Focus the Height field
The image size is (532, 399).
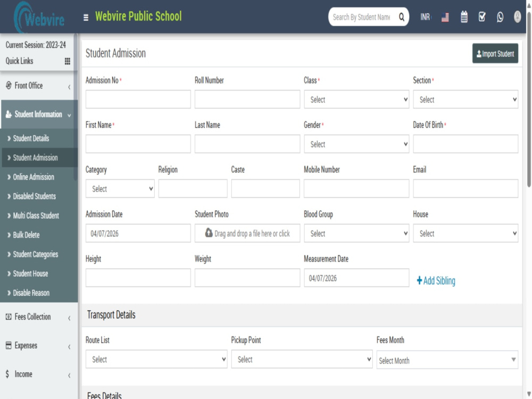point(138,278)
